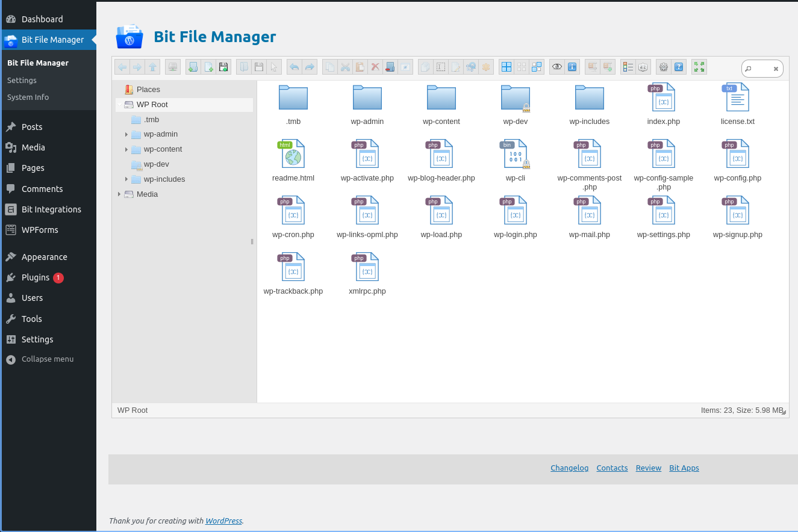Image resolution: width=798 pixels, height=532 pixels.
Task: Click the create archive toolbar icon
Action: tap(608, 67)
